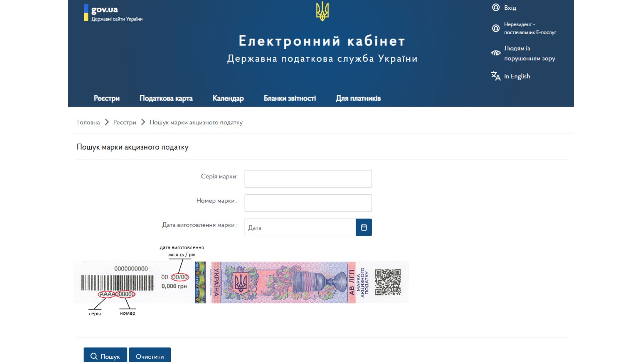644x362 pixels.
Task: Focus the Серія марки input field
Action: (x=308, y=179)
